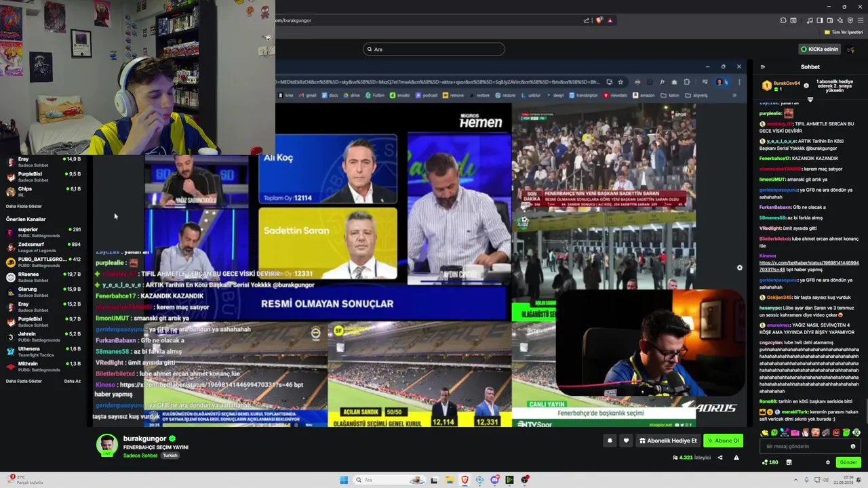The image size is (868, 488).
Task: Open superior PUBG channel in sidebar
Action: point(43,232)
